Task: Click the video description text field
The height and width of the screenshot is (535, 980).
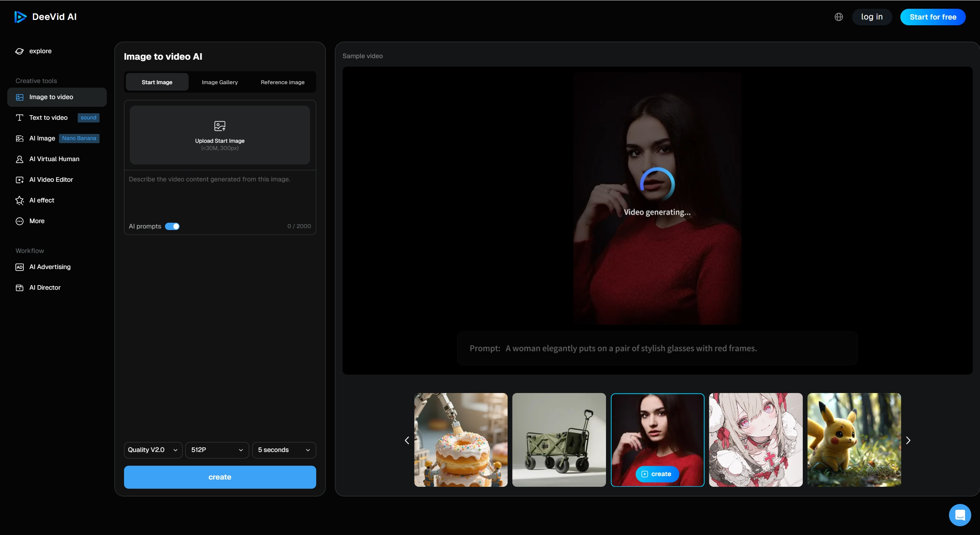Action: click(220, 196)
